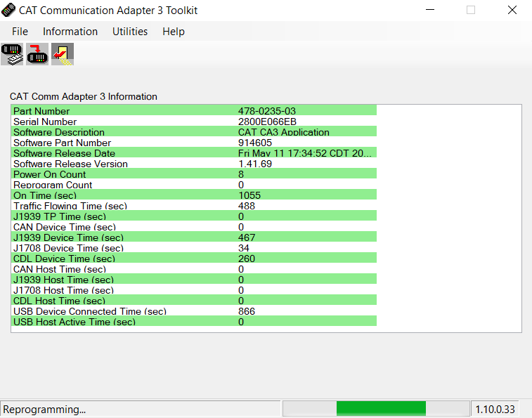This screenshot has height=418, width=532.
Task: Click the serial number value 2800E066EB
Action: point(267,122)
